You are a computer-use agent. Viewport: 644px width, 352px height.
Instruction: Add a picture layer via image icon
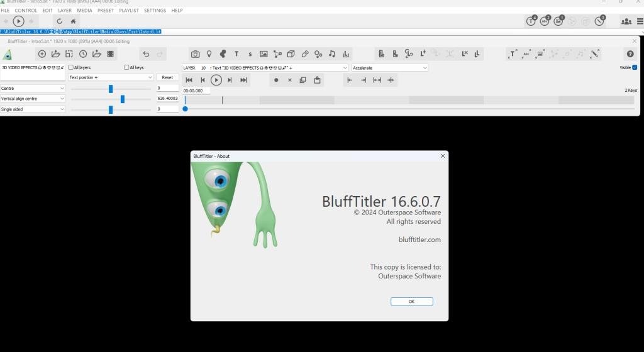pos(264,54)
